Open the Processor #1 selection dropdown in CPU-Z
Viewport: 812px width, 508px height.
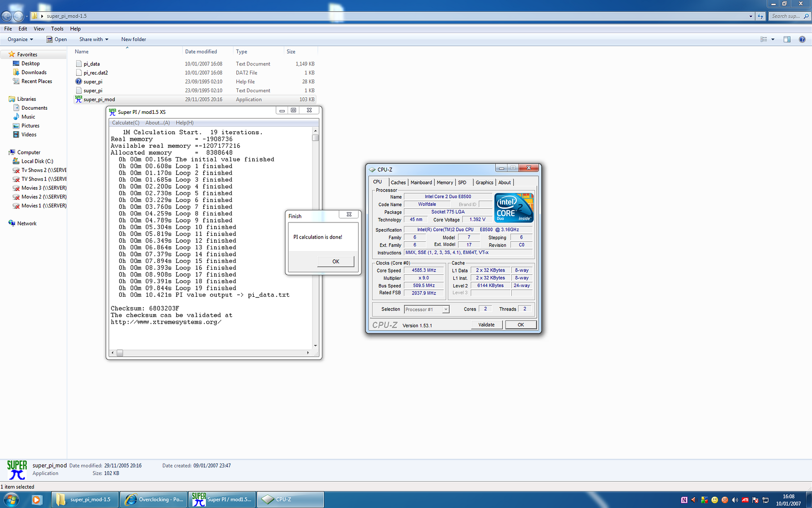click(445, 310)
